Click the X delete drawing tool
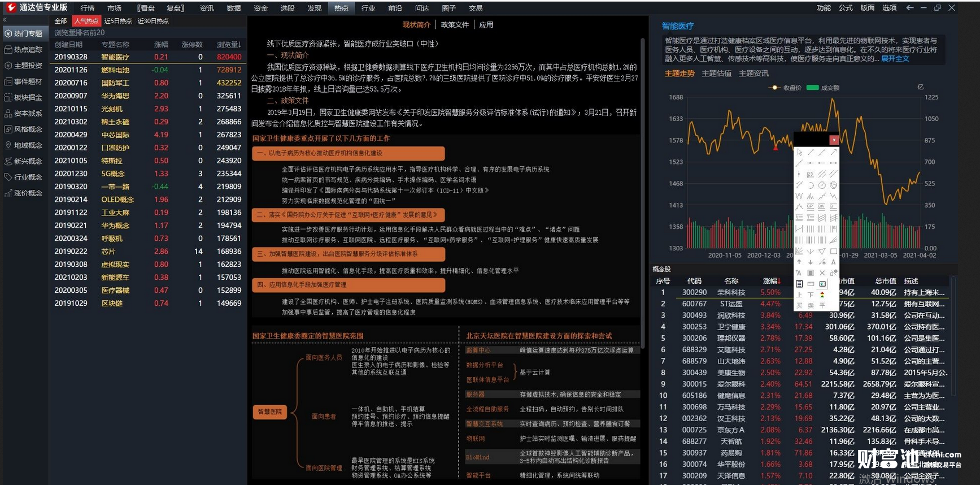The image size is (980, 485). pyautogui.click(x=822, y=273)
